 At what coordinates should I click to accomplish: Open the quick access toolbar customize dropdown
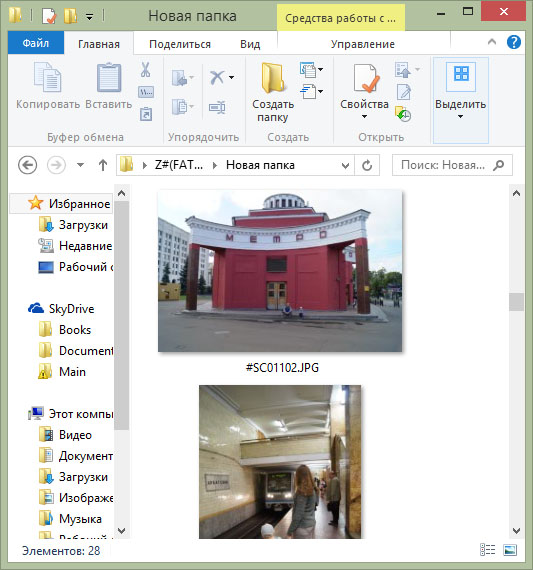click(89, 17)
